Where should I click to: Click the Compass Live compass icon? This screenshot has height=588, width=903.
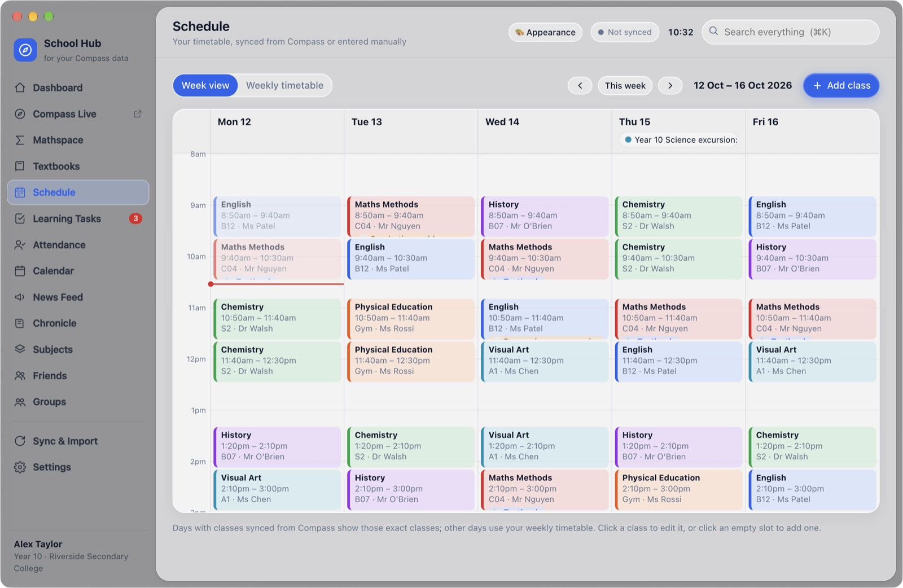click(x=20, y=114)
